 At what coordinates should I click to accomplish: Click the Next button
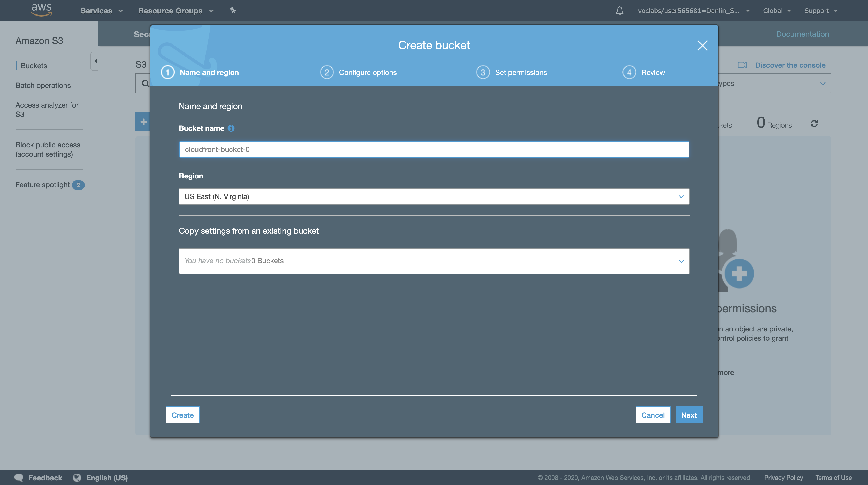[689, 415]
